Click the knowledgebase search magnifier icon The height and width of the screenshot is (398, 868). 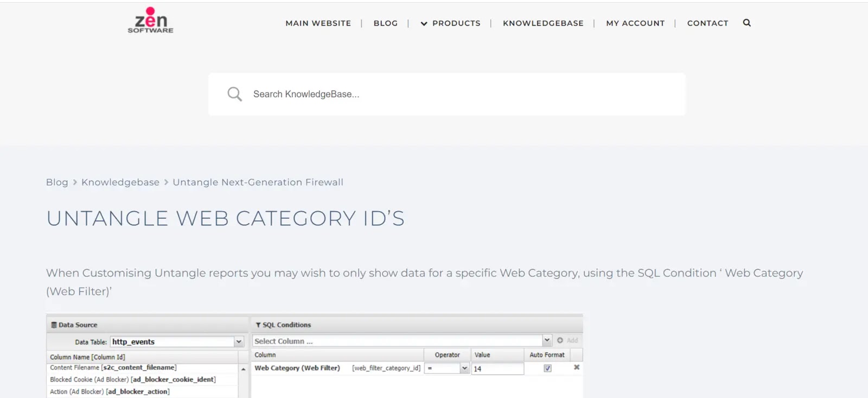234,94
